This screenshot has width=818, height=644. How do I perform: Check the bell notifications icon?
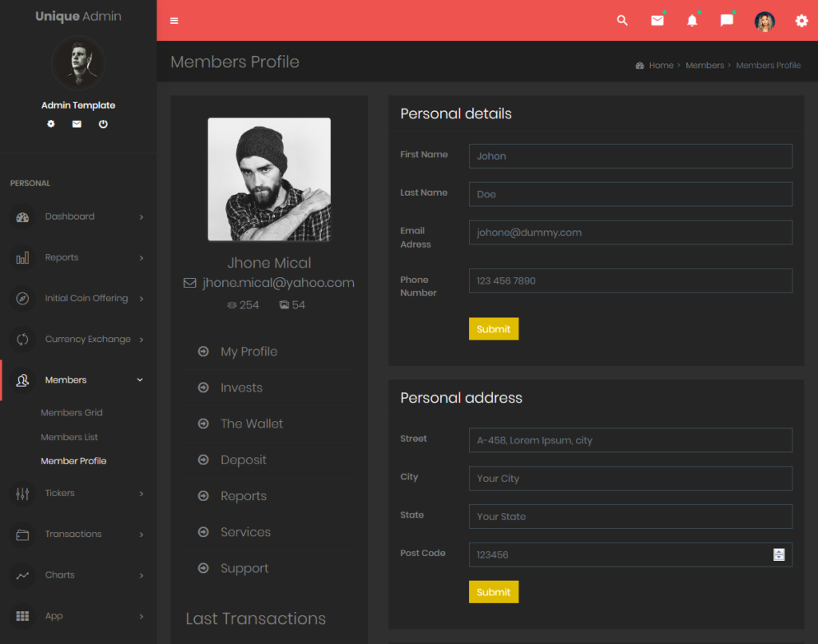(x=692, y=20)
